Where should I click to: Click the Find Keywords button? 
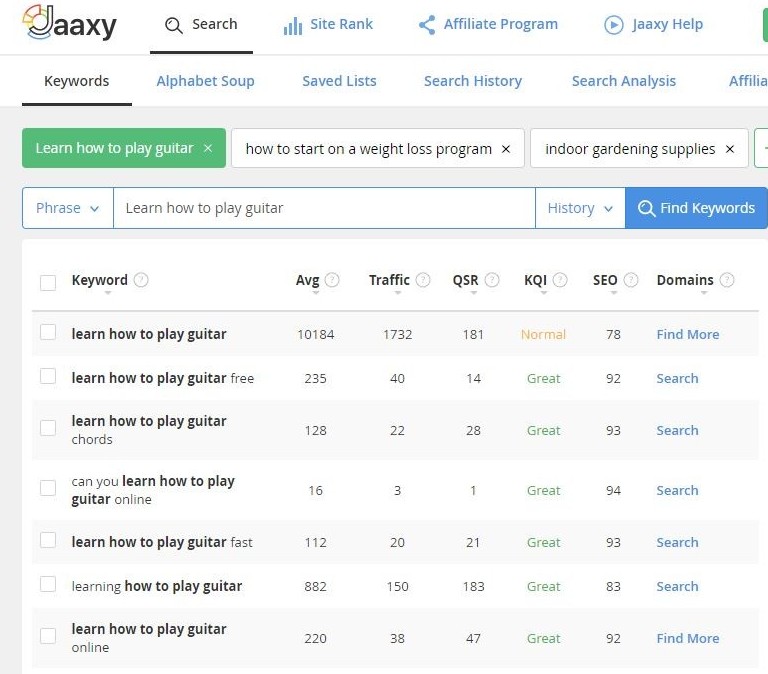pyautogui.click(x=696, y=208)
